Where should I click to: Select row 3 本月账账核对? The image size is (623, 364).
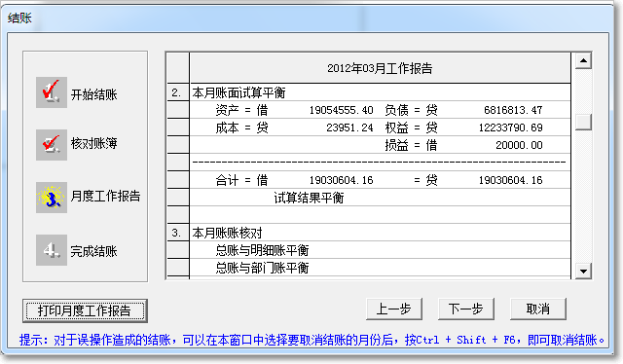click(x=381, y=233)
